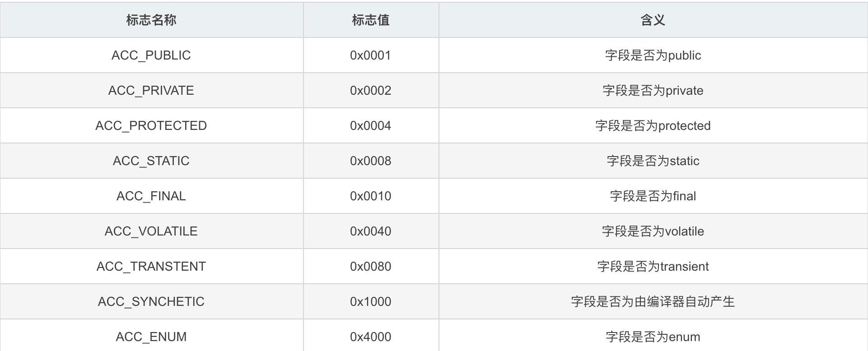
Task: Click the 0x0040 flag value
Action: coord(371,231)
